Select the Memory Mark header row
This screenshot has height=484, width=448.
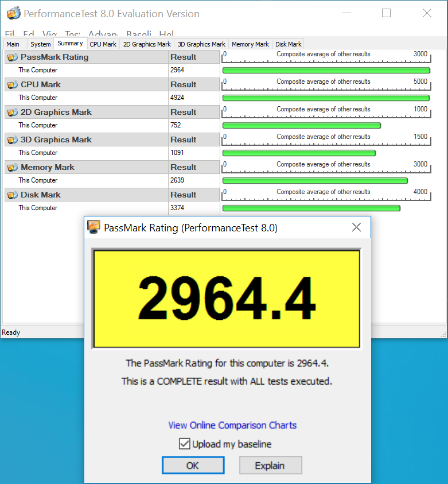pos(112,167)
